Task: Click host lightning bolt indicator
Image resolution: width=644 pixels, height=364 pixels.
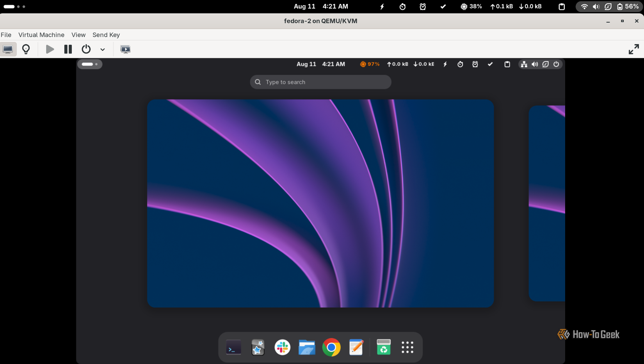Action: (x=382, y=7)
